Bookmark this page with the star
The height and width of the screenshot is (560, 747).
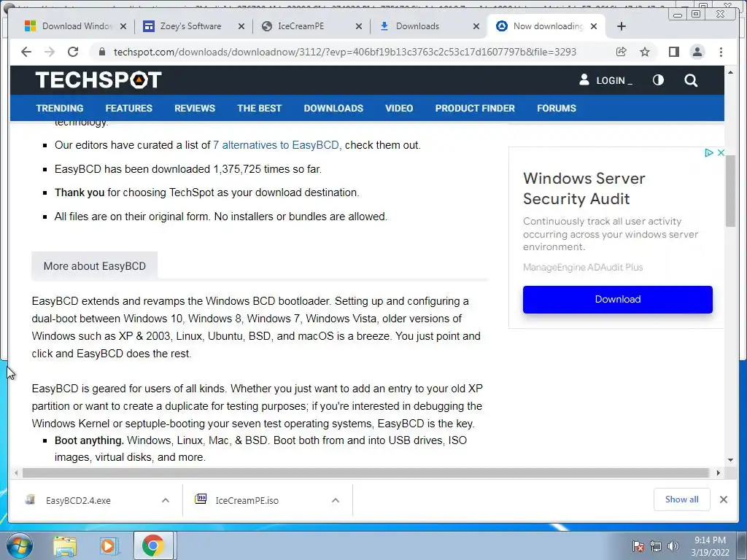coord(645,52)
